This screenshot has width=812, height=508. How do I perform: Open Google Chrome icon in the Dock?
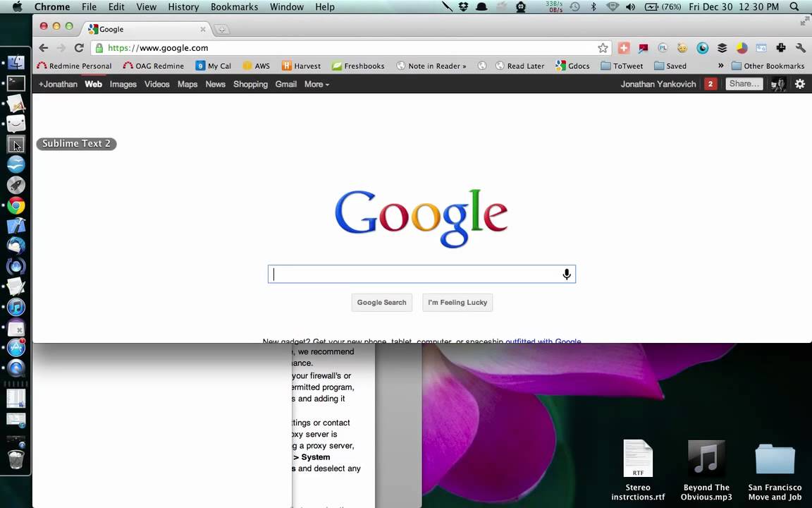(x=16, y=206)
